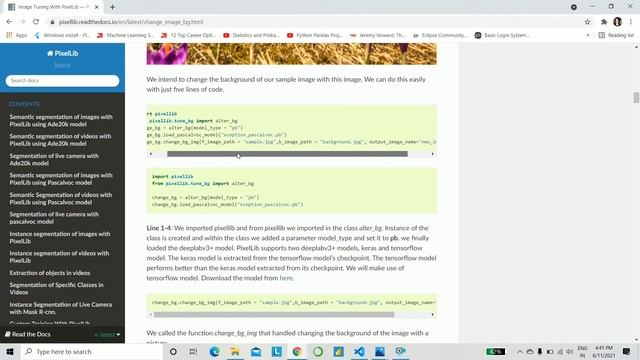The height and width of the screenshot is (360, 640).
Task: Open Mail app from taskbar
Action: (256, 351)
